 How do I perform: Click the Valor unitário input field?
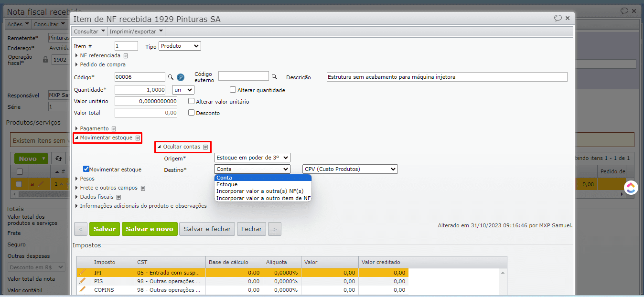tap(146, 101)
